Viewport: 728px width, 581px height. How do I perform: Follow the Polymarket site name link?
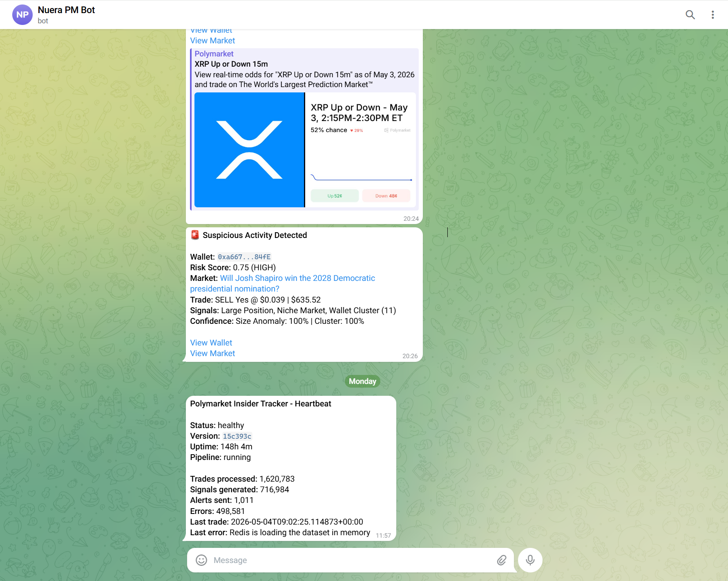pyautogui.click(x=214, y=54)
